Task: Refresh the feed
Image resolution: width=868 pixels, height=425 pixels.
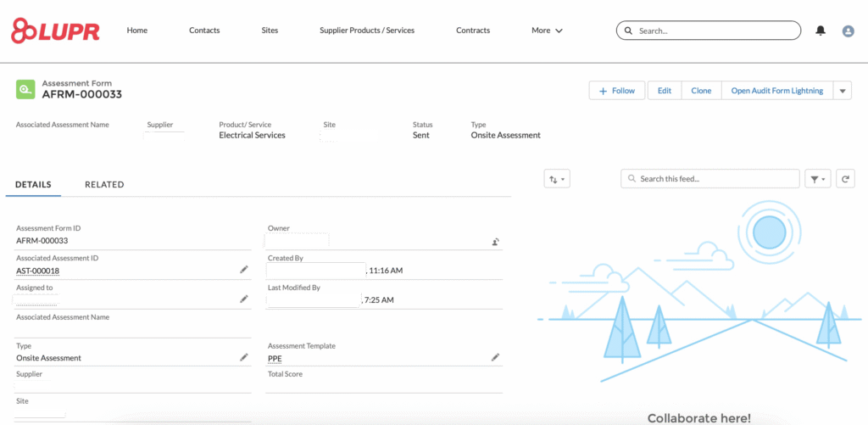Action: [x=844, y=179]
